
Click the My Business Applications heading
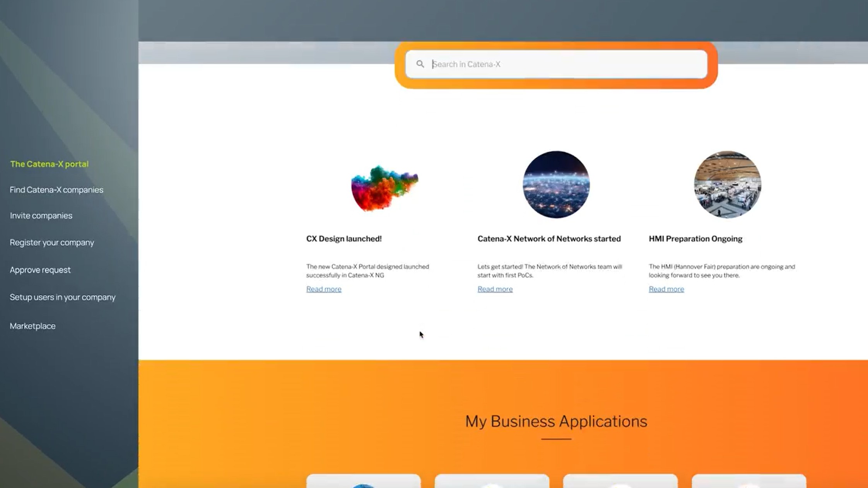click(x=556, y=421)
